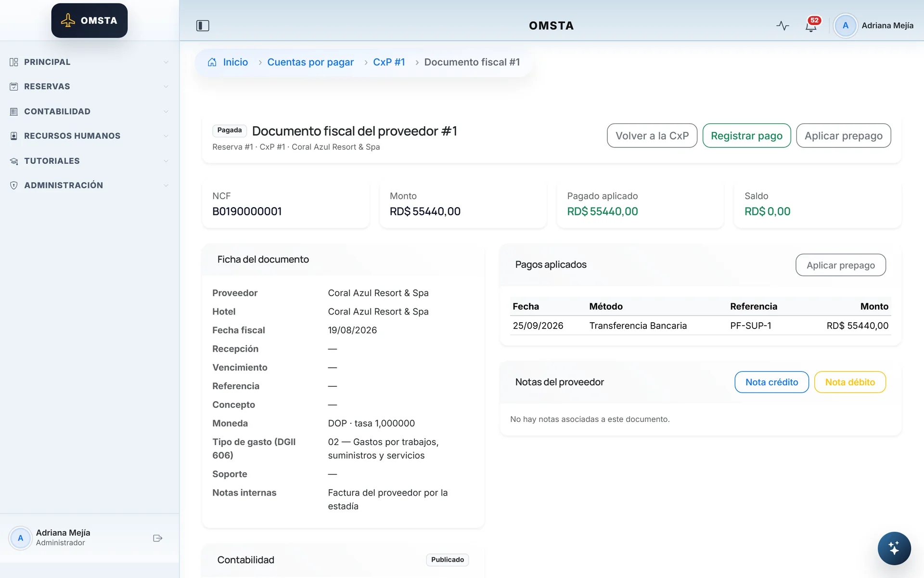Click the Pagada status badge

coord(230,131)
